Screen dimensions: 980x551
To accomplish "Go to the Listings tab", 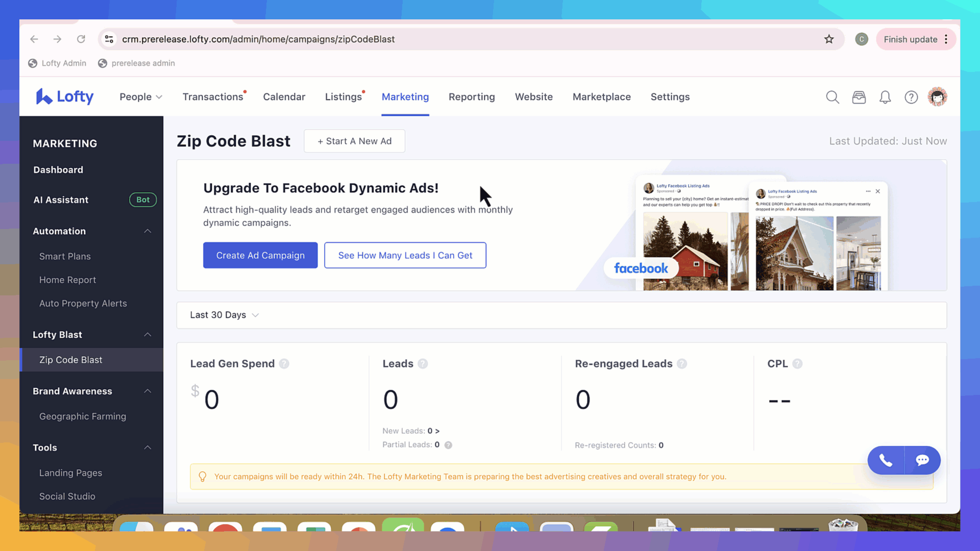I will tap(344, 97).
